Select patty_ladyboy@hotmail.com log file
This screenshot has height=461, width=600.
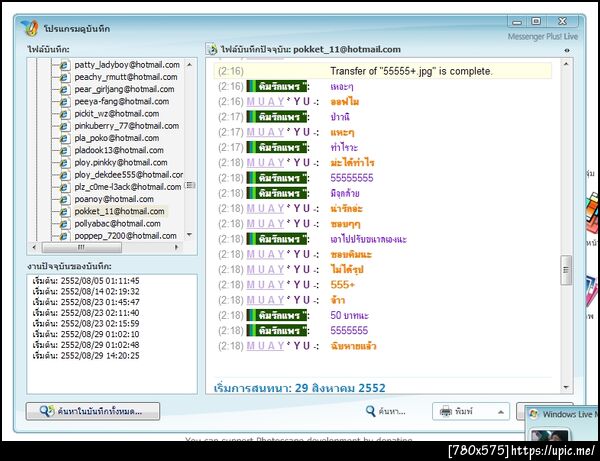[x=127, y=65]
